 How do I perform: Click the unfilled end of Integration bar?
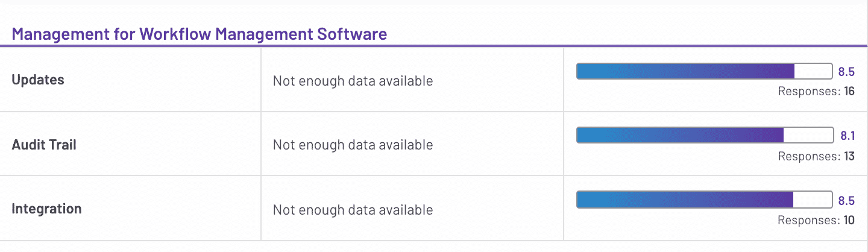813,200
